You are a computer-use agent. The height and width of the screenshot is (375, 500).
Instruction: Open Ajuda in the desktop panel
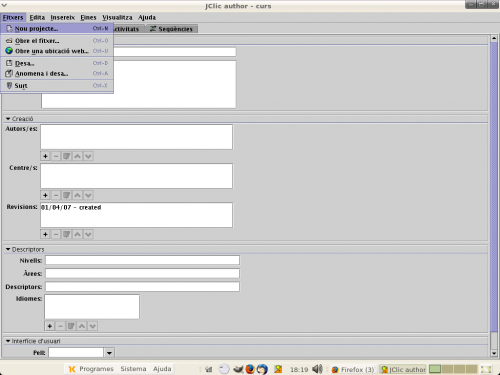pos(162,369)
